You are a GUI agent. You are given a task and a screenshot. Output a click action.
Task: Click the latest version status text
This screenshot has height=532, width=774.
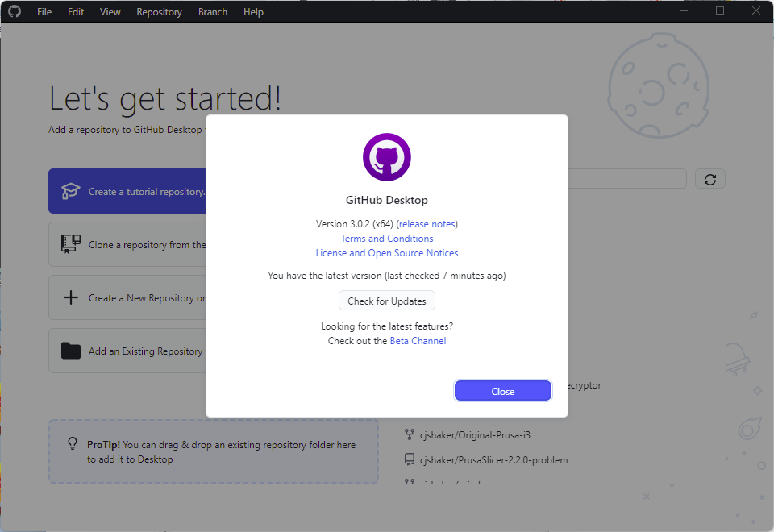click(386, 276)
